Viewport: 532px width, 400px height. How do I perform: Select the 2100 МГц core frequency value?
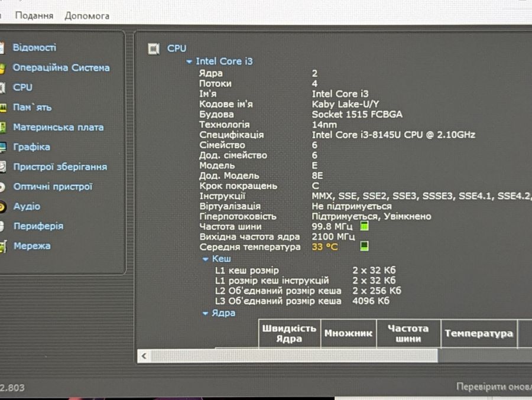333,236
